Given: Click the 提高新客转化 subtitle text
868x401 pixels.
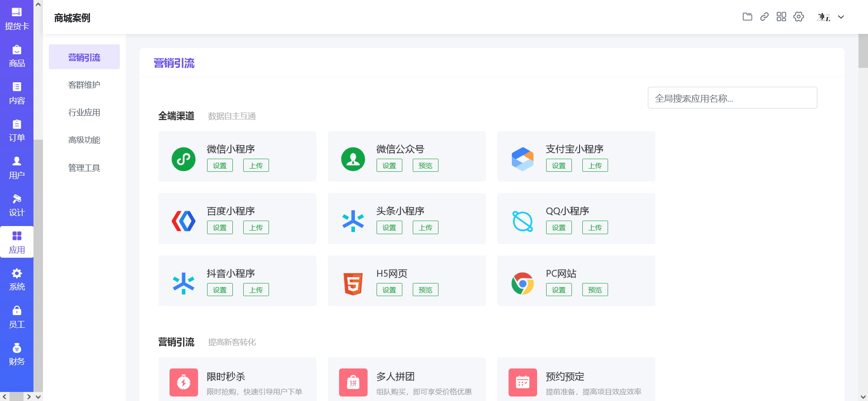Looking at the screenshot, I should [x=232, y=342].
